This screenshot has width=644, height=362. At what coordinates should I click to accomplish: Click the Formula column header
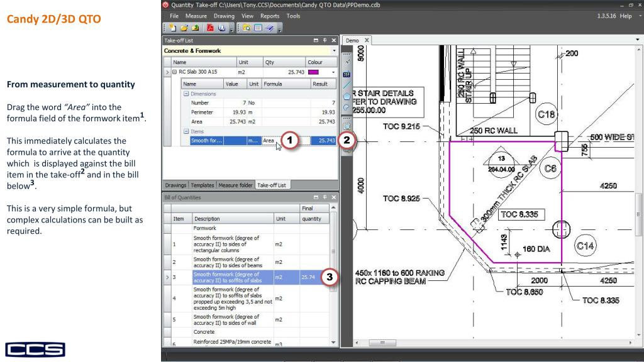click(x=286, y=84)
